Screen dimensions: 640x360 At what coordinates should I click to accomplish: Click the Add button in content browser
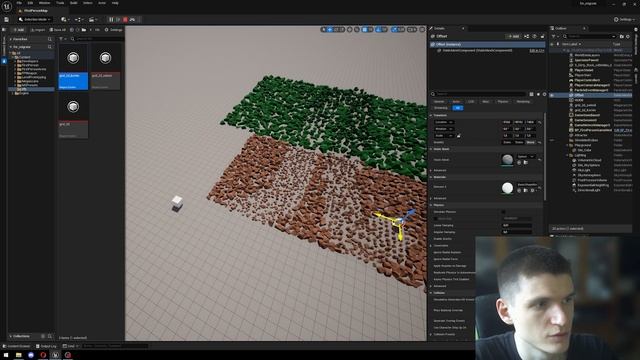point(18,30)
